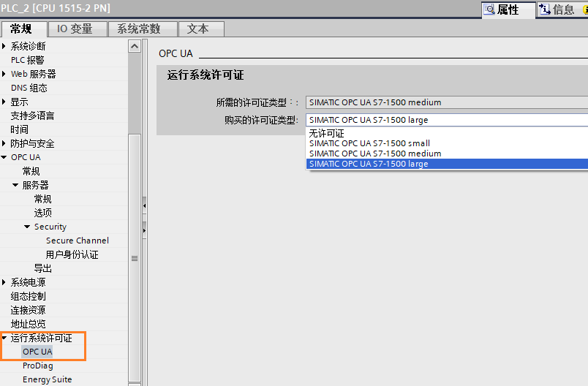588x386 pixels.
Task: Select 地址总览 in the tree
Action: 28,324
